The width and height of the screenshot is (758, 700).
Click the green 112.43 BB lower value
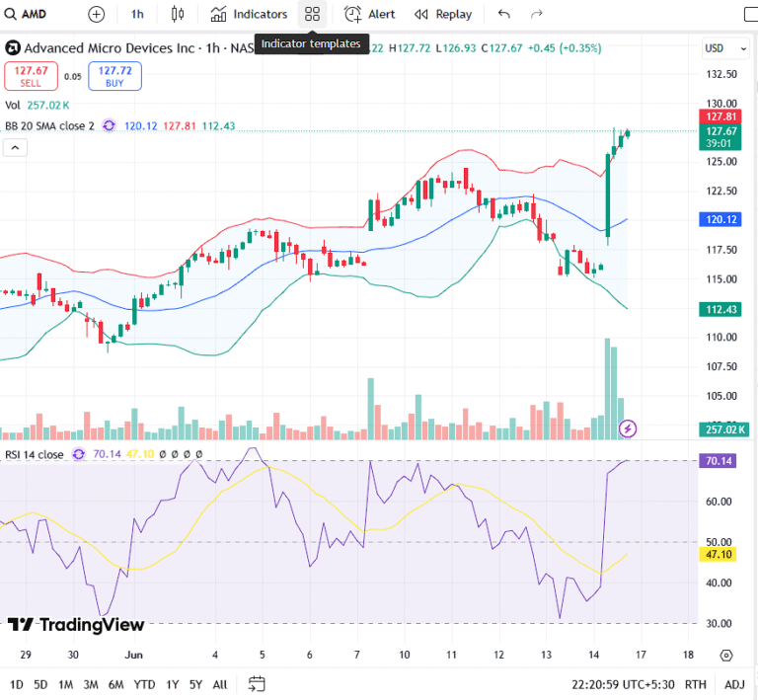pos(218,126)
